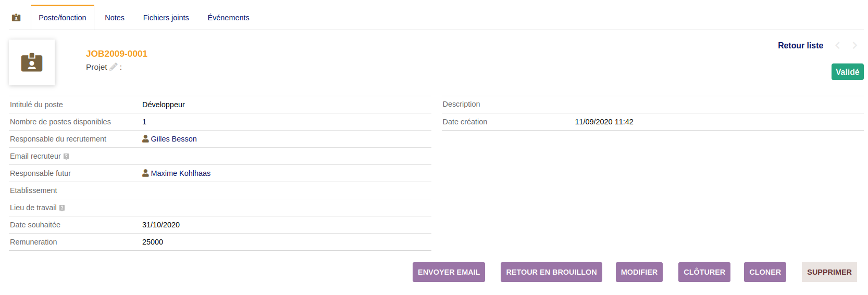This screenshot has width=868, height=295.
Task: Open the Maxime Kohlhaas user link
Action: [180, 173]
